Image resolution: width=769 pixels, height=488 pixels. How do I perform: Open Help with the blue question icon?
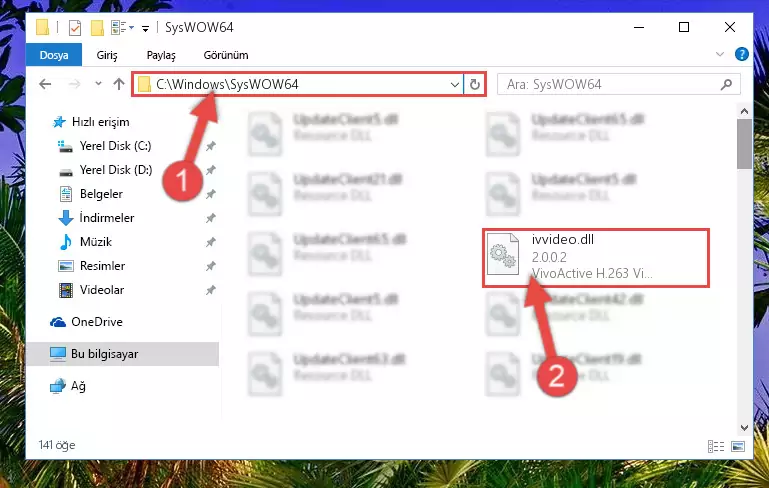(742, 54)
